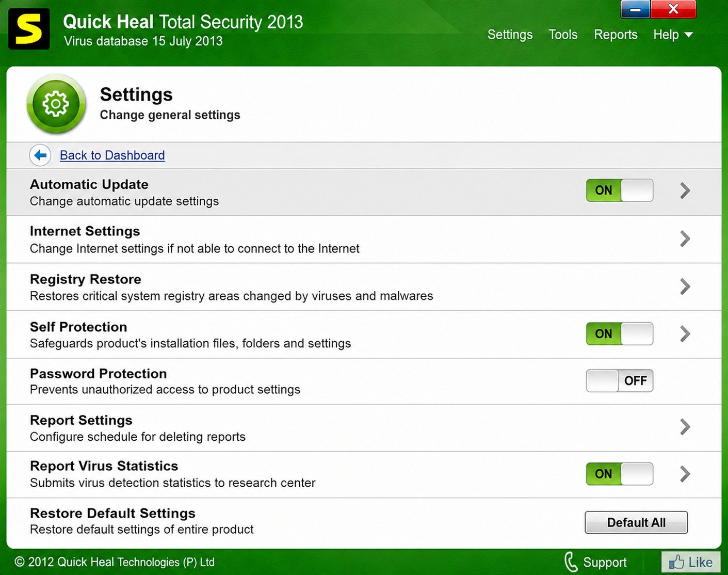The height and width of the screenshot is (575, 728).
Task: Click the Support link in footer
Action: coord(605,562)
